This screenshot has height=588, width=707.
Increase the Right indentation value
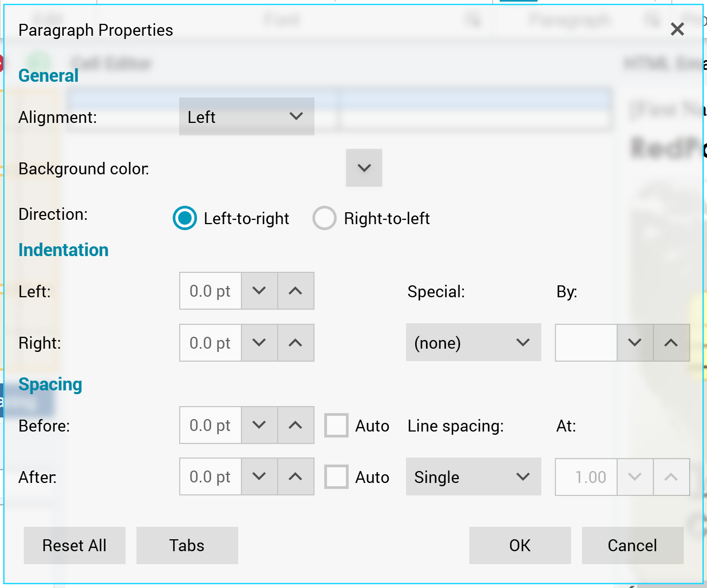(x=296, y=343)
